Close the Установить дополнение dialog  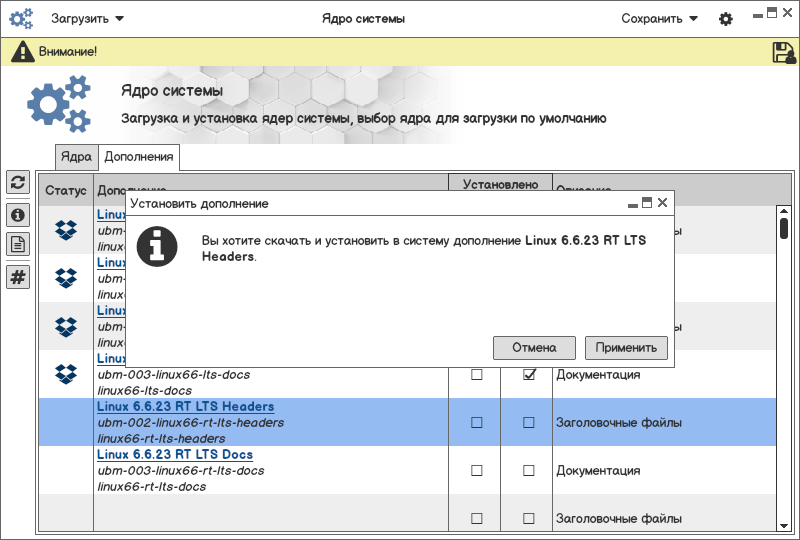coord(662,203)
